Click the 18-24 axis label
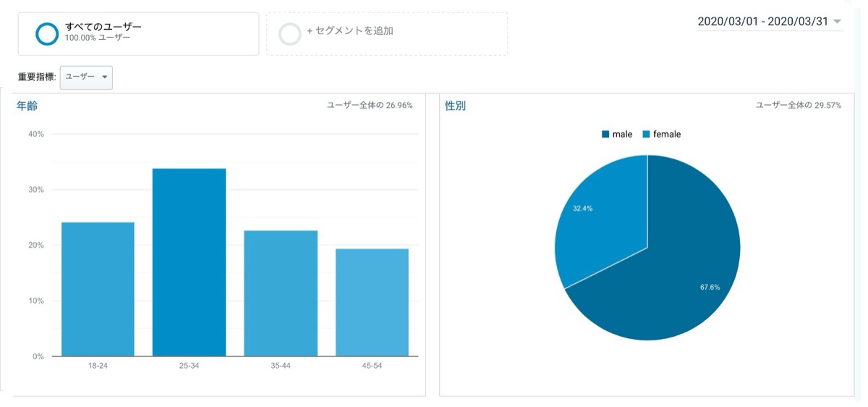868x407 pixels. coord(98,366)
